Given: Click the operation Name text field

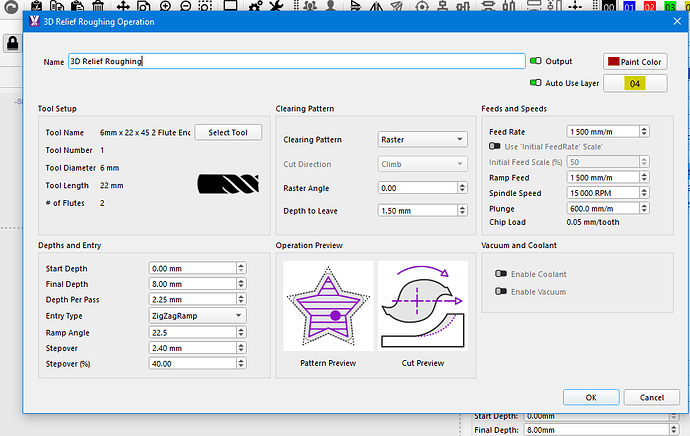Looking at the screenshot, I should [x=297, y=61].
